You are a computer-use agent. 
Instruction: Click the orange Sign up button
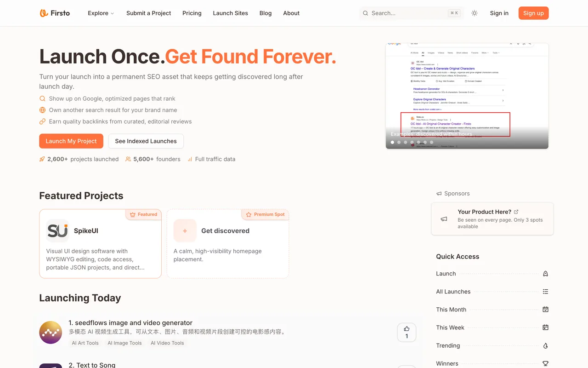pos(533,13)
